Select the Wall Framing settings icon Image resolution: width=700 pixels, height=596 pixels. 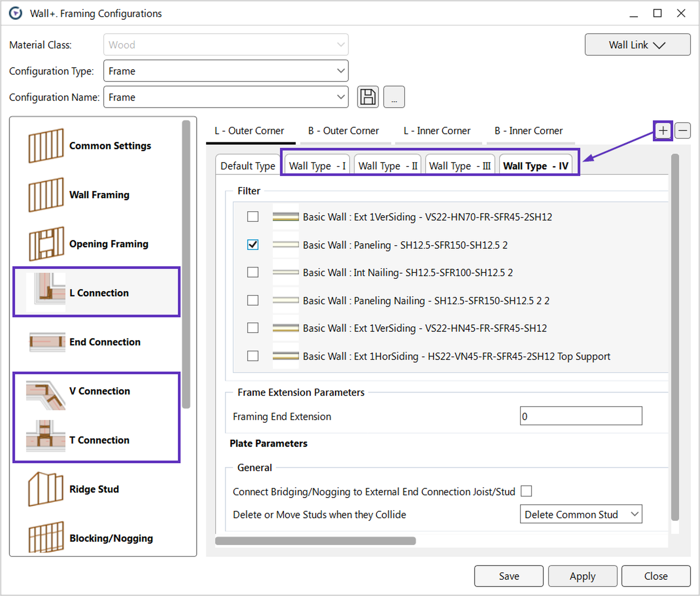46,194
